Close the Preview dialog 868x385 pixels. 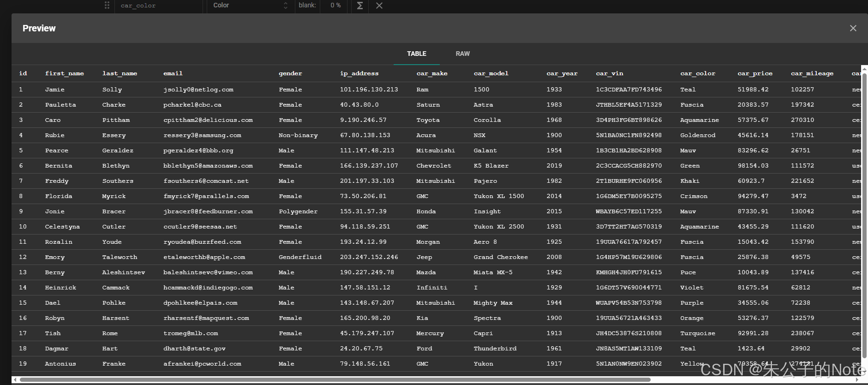853,28
